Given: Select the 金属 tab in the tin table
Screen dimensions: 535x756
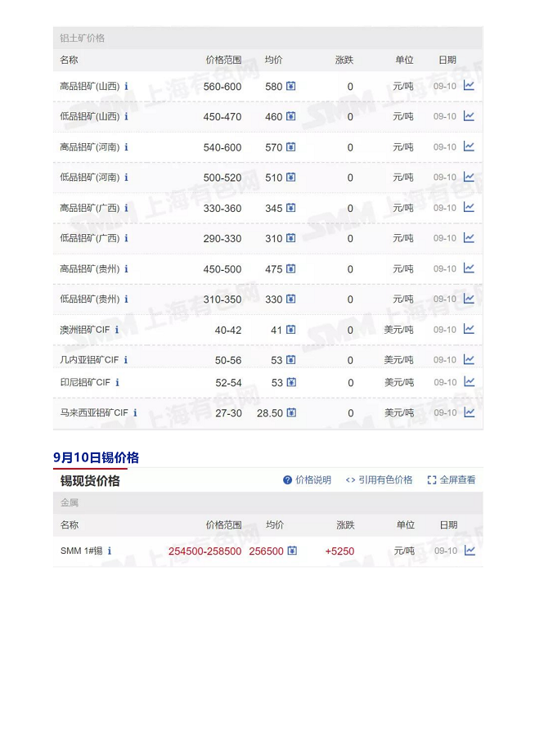Looking at the screenshot, I should click(x=70, y=503).
